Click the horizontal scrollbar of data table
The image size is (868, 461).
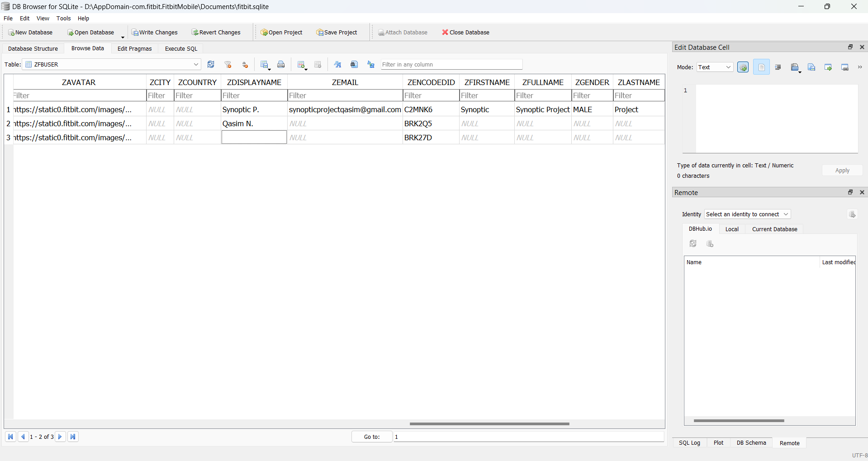[489, 424]
